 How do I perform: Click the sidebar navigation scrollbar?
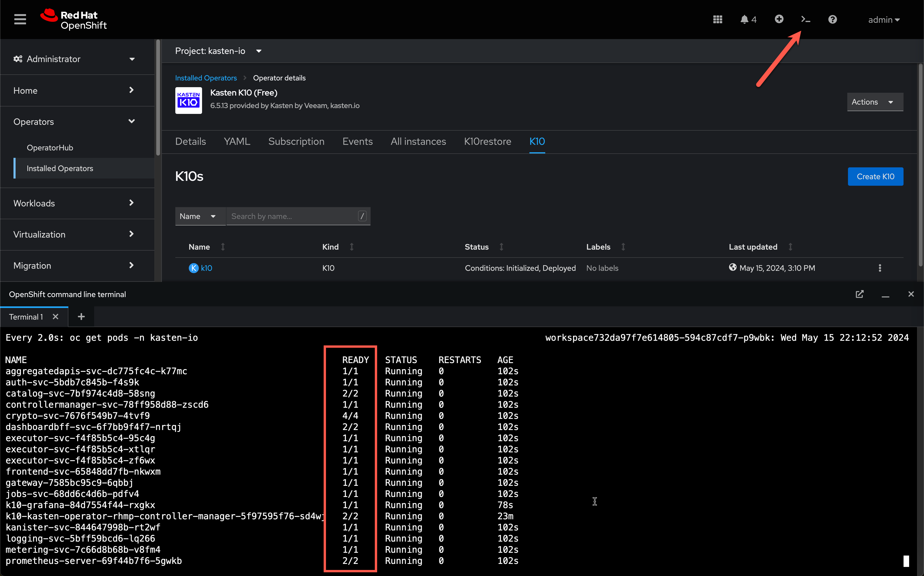(158, 98)
